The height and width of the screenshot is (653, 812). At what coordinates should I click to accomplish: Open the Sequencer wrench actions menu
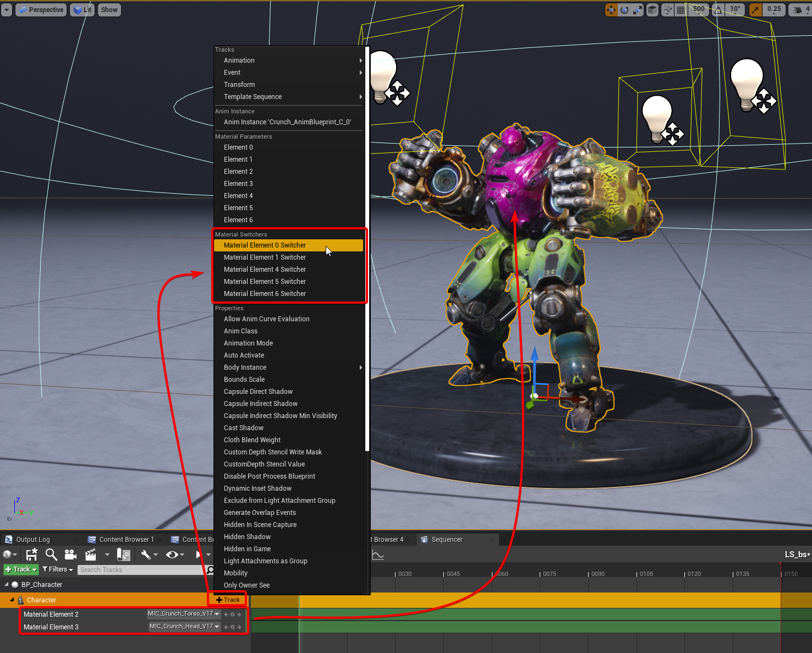coord(149,555)
